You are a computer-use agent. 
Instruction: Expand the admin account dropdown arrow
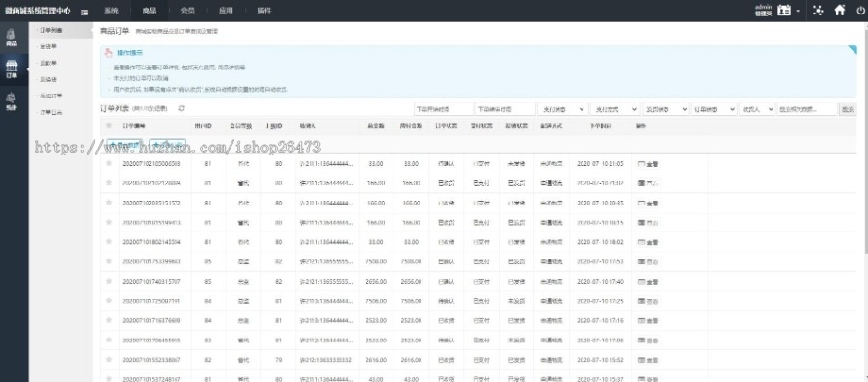[798, 11]
